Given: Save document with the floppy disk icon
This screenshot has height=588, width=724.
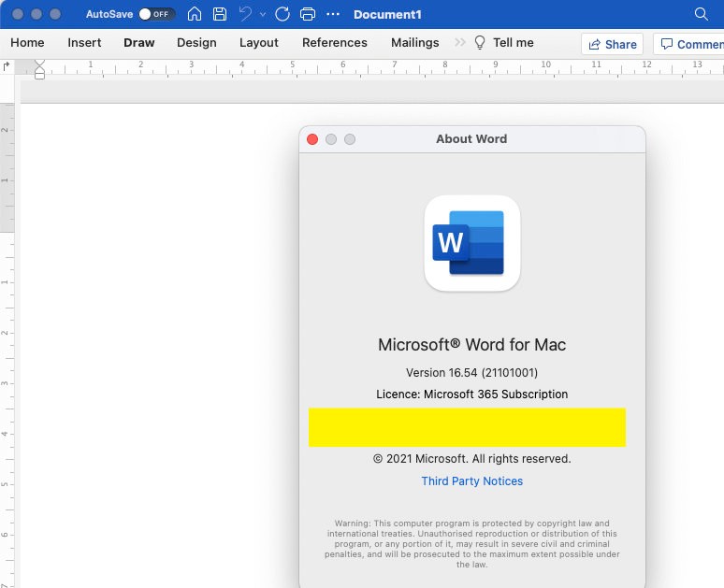Looking at the screenshot, I should [x=220, y=14].
